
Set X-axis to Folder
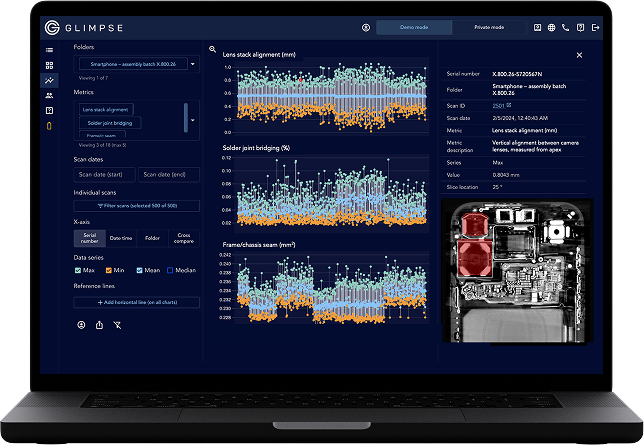tap(152, 238)
